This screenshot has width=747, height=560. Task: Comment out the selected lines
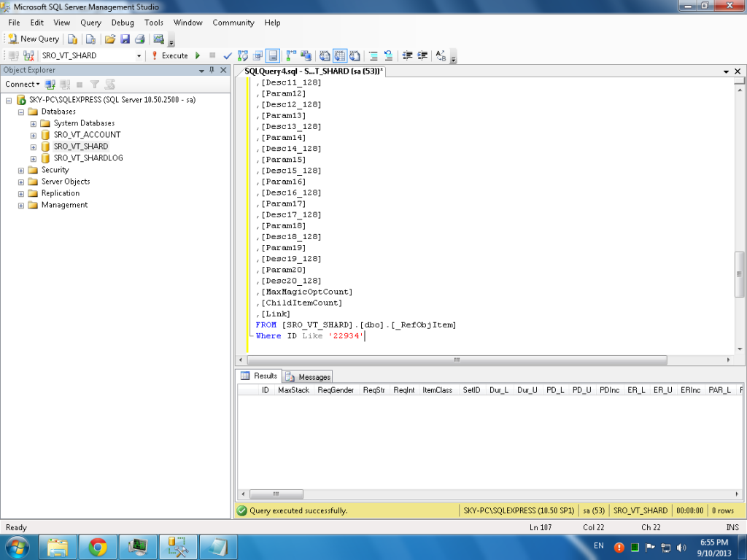373,55
